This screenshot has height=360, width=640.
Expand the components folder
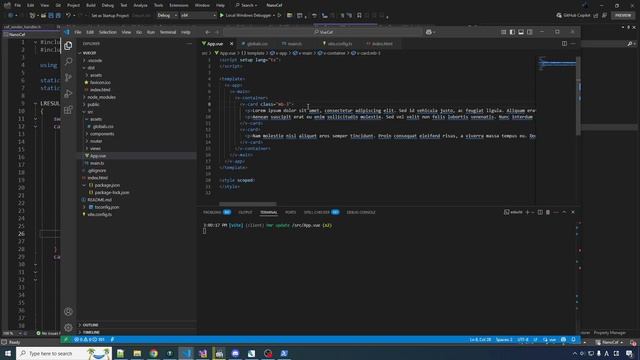click(x=102, y=134)
